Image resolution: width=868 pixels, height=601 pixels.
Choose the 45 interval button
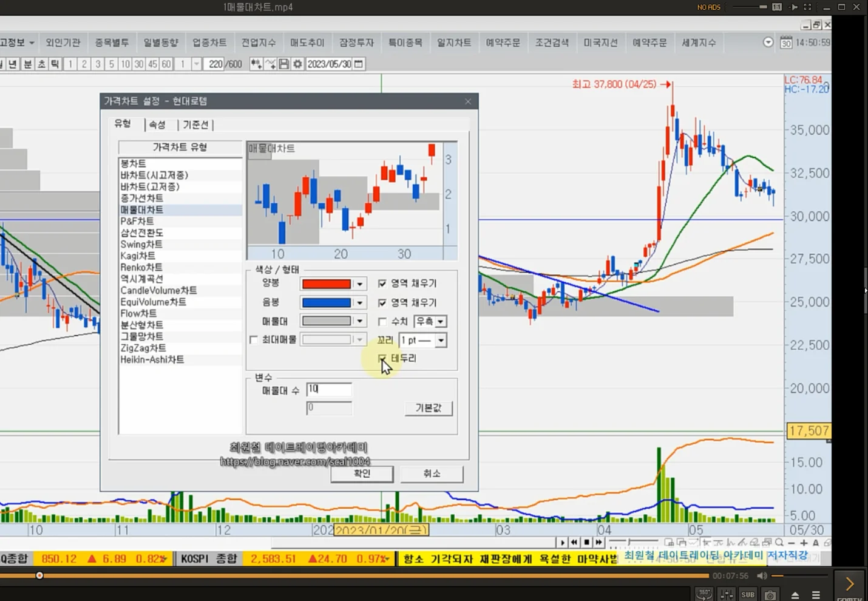click(152, 64)
